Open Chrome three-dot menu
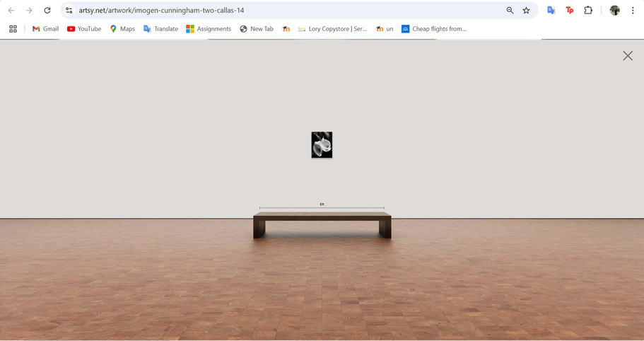Viewport: 644px width, 341px height. tap(633, 11)
